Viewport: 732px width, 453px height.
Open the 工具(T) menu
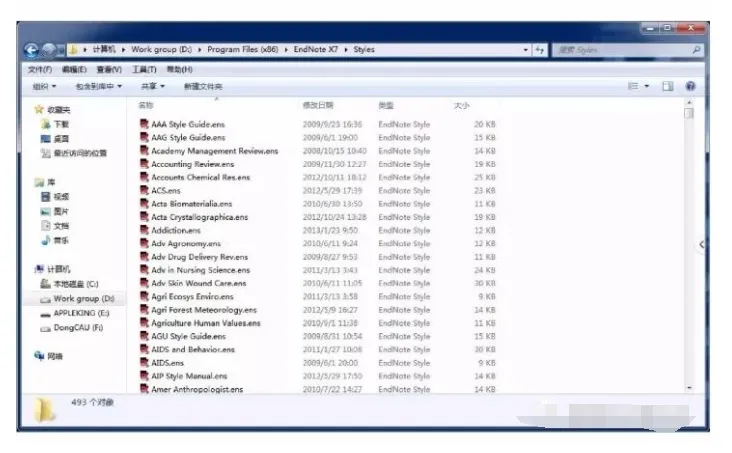click(x=144, y=70)
